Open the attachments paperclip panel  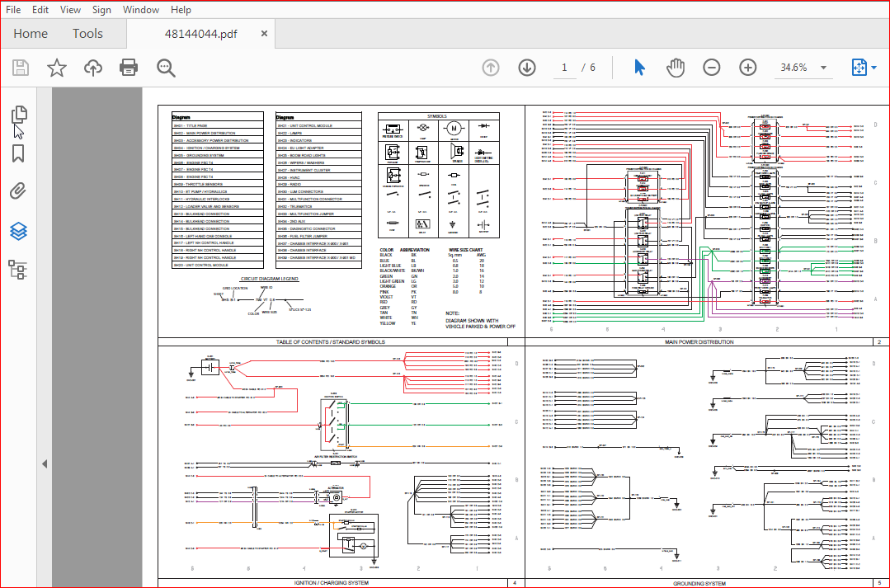coord(18,191)
